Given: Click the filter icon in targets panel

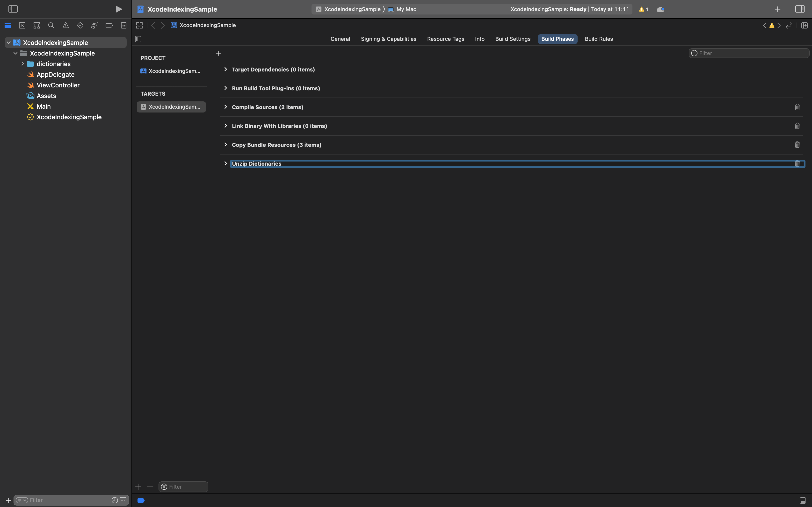Looking at the screenshot, I should pos(164,486).
